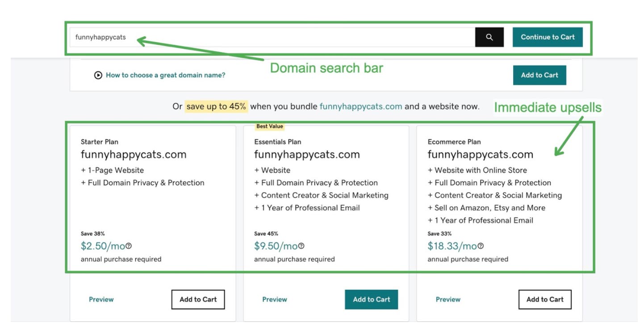This screenshot has width=644, height=330.
Task: Add the Starter Plan to cart
Action: tap(198, 300)
